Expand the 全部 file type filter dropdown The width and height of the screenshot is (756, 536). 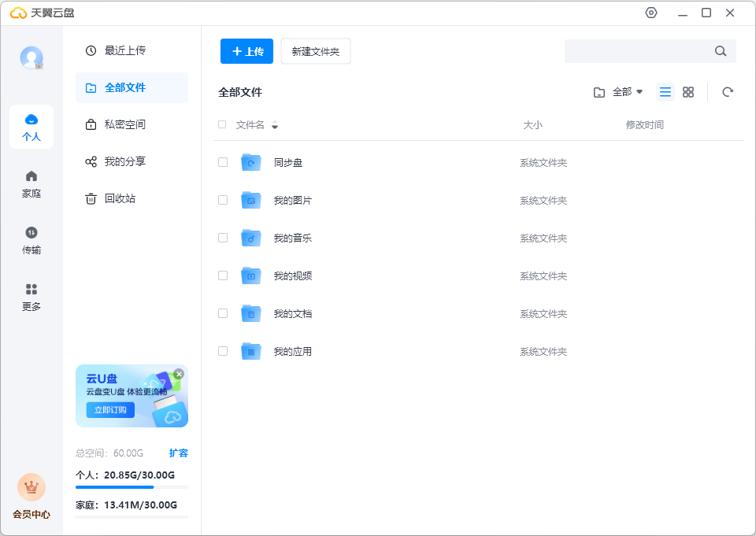[627, 92]
